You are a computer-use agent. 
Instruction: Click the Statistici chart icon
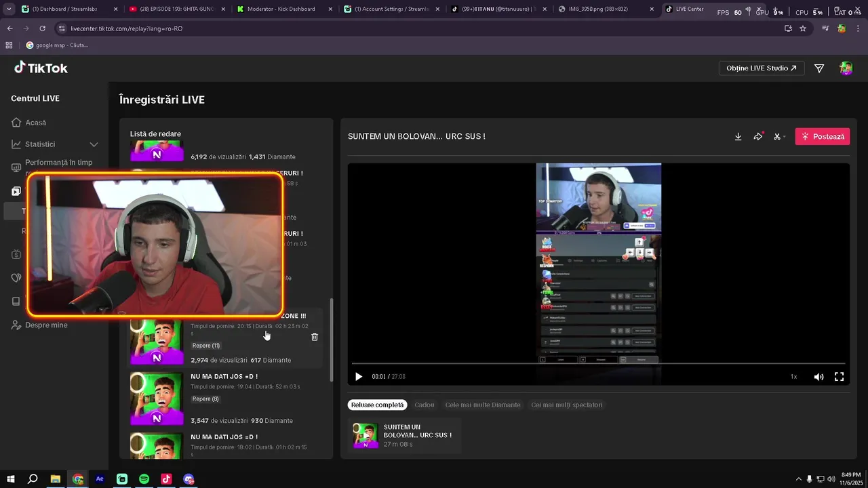[16, 144]
